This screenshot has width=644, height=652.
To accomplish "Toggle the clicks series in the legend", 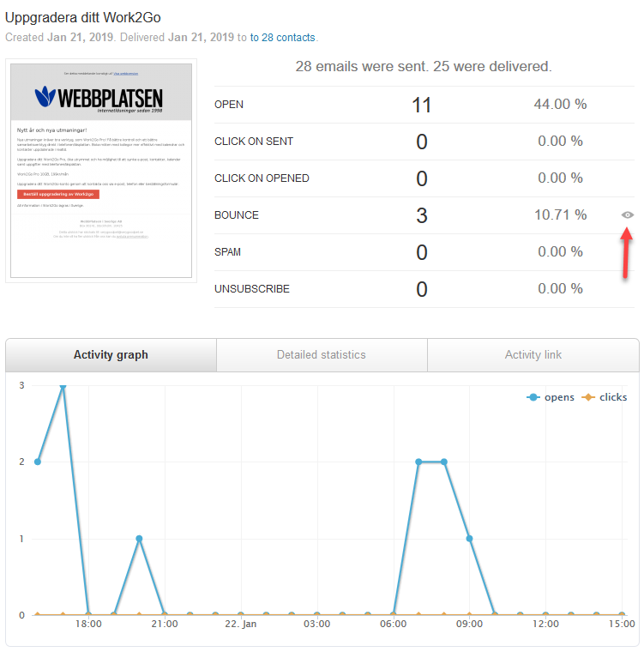I will coord(604,397).
